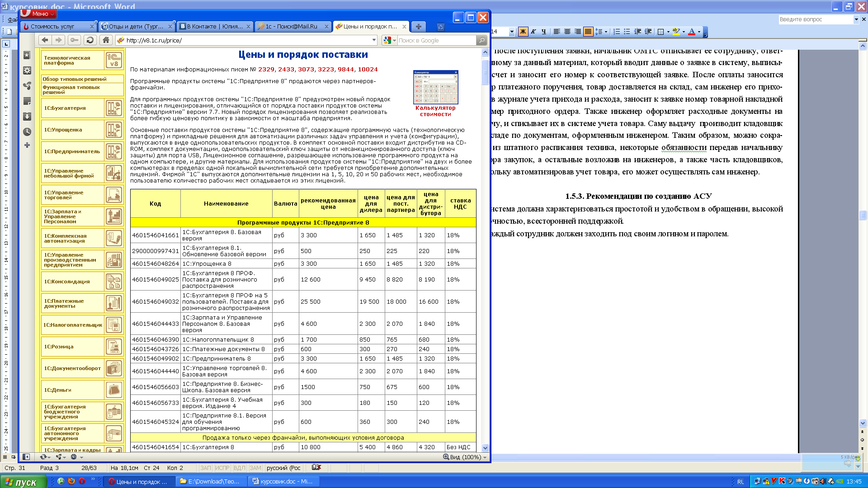Expand the help question dropdown in Word
This screenshot has height=488, width=868.
856,19
